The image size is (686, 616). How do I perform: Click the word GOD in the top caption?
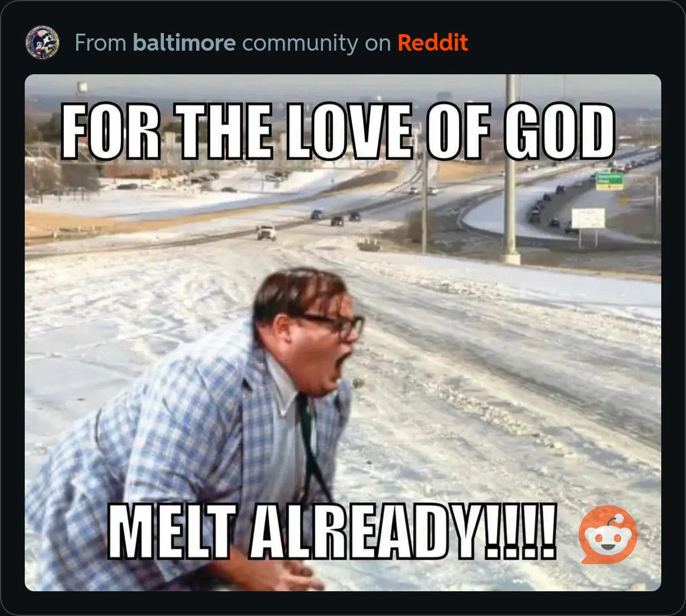(559, 131)
